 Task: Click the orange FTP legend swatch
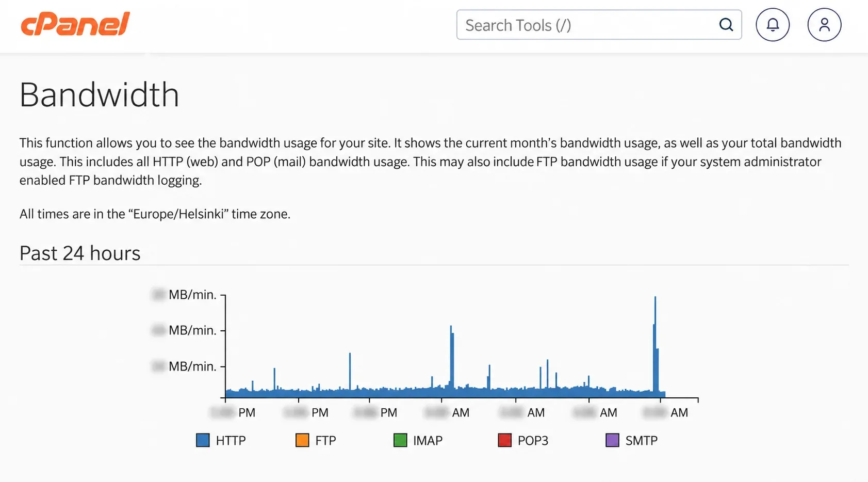(x=302, y=440)
